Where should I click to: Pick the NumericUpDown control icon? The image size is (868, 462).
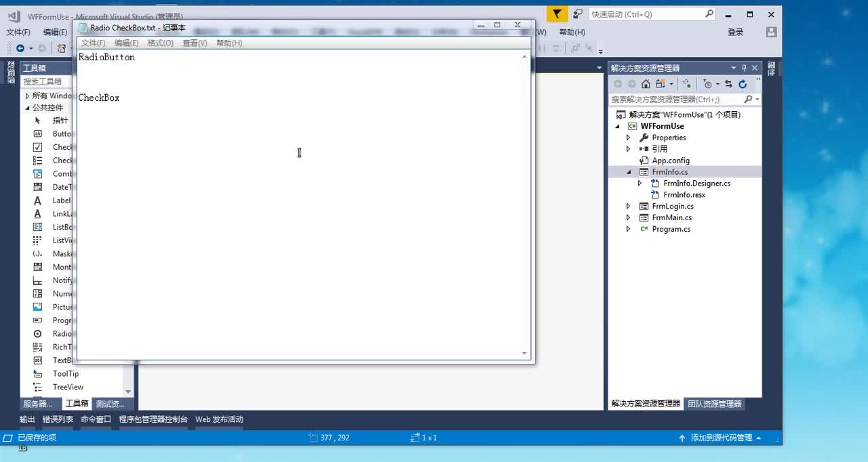(38, 294)
